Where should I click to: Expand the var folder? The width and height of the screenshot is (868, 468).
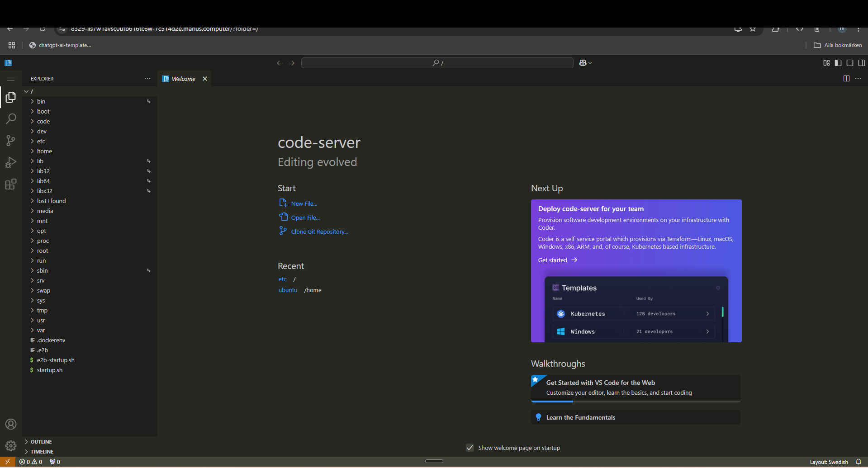pyautogui.click(x=90, y=330)
